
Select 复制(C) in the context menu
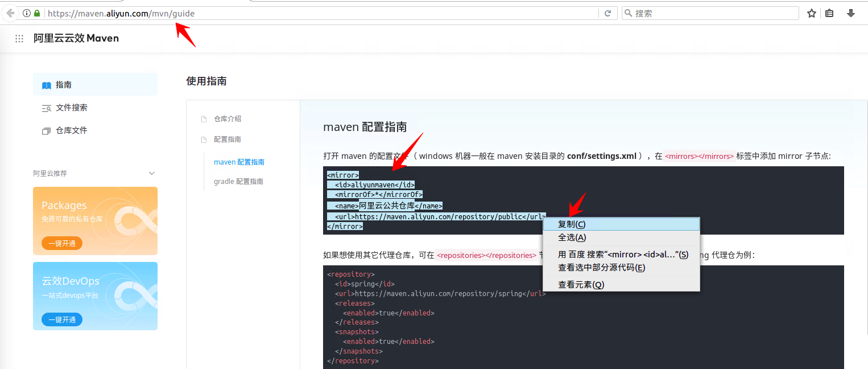(x=621, y=224)
